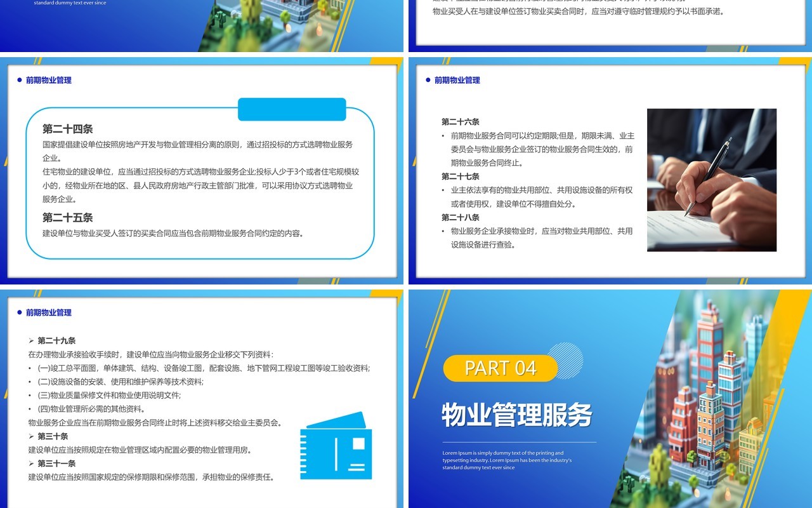Click Lorem Ipsum caption under 物业管理服务

(x=507, y=460)
